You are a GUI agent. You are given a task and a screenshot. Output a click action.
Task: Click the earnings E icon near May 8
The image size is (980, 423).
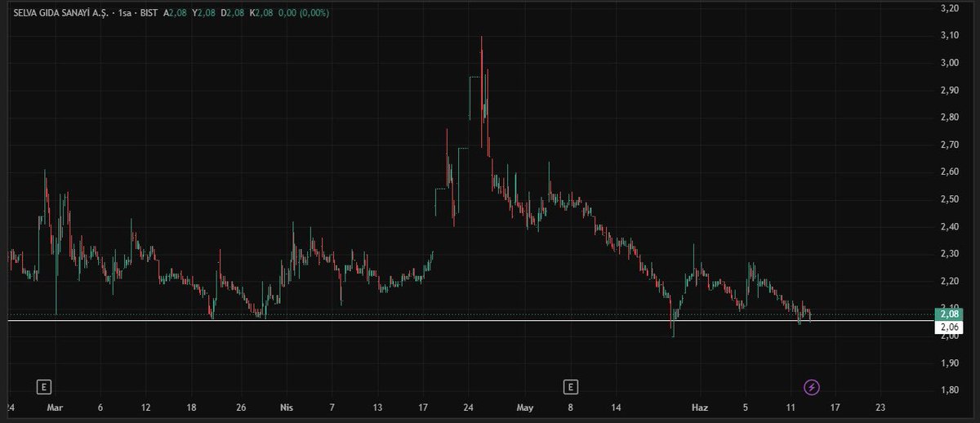pyautogui.click(x=571, y=386)
